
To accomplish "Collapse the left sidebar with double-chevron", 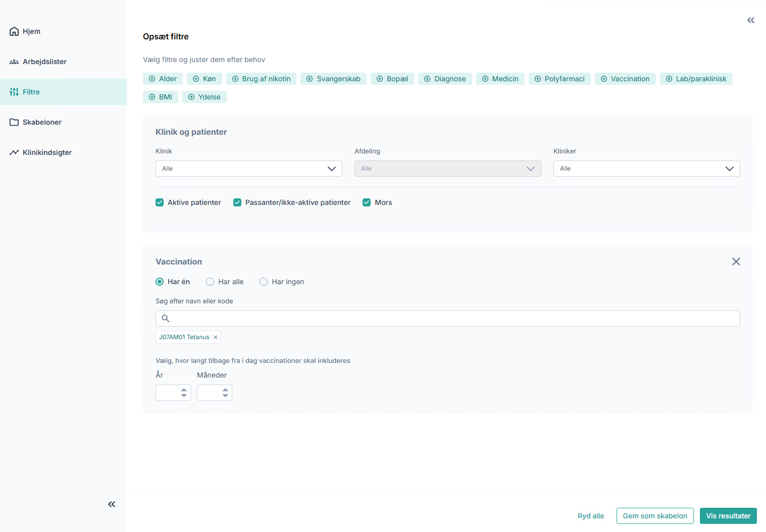I will [x=112, y=504].
